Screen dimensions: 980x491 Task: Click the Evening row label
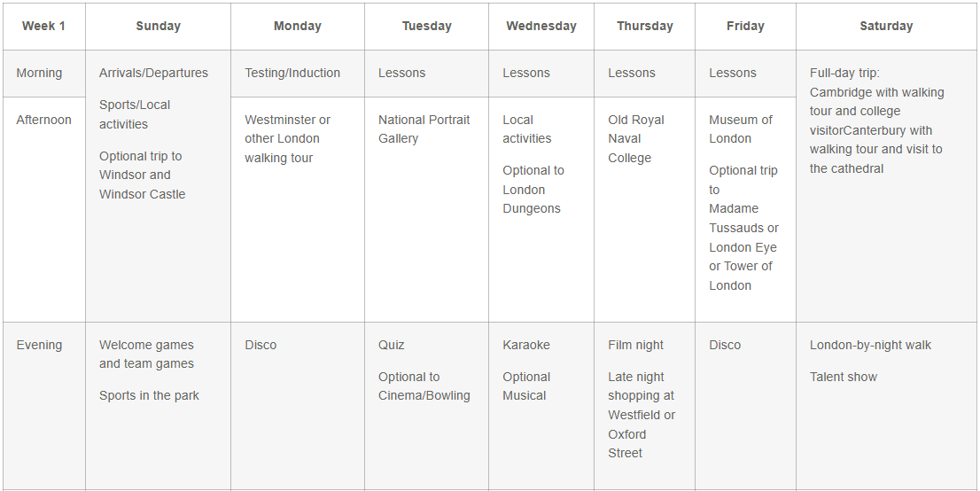pos(39,345)
